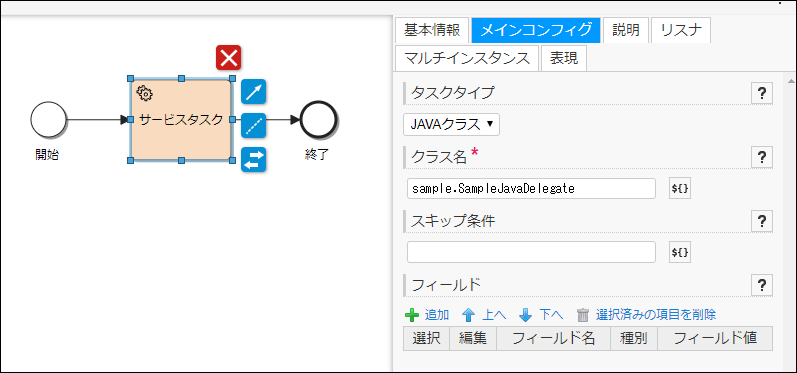Image resolution: width=797 pixels, height=373 pixels.
Task: Select the サービスタスク node gear icon
Action: pyautogui.click(x=145, y=94)
